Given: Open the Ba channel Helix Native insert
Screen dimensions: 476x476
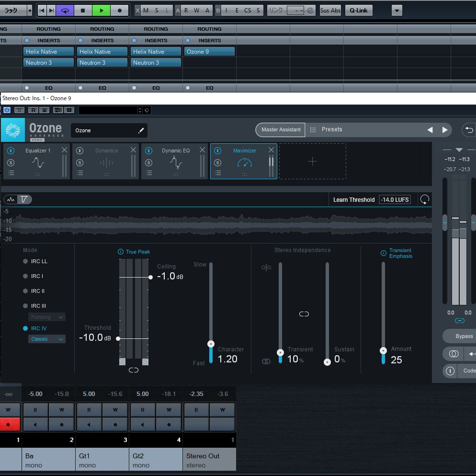Looking at the screenshot, I should 48,51.
